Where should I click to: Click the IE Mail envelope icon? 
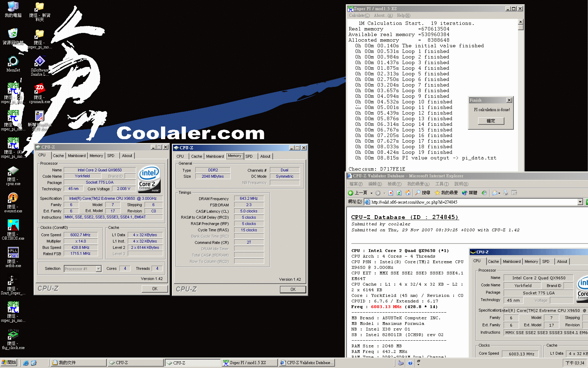point(495,193)
